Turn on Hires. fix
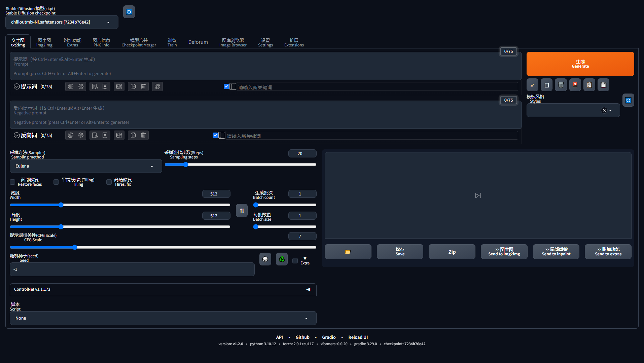Viewport: 644px width, 363px height. point(109,182)
